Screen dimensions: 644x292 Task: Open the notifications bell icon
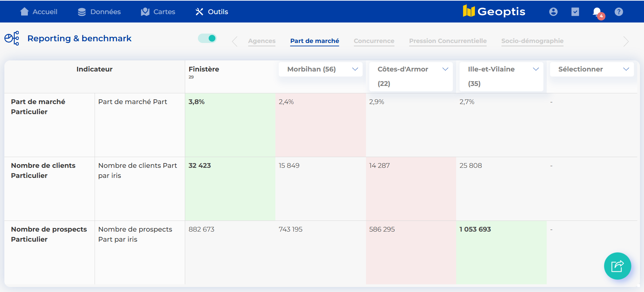tap(597, 12)
